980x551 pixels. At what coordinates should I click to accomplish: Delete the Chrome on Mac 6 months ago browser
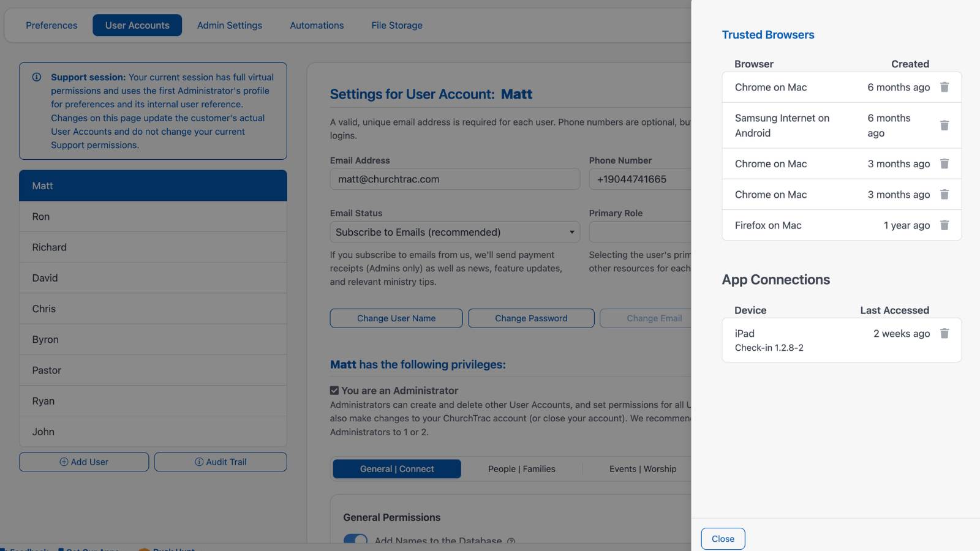[944, 87]
